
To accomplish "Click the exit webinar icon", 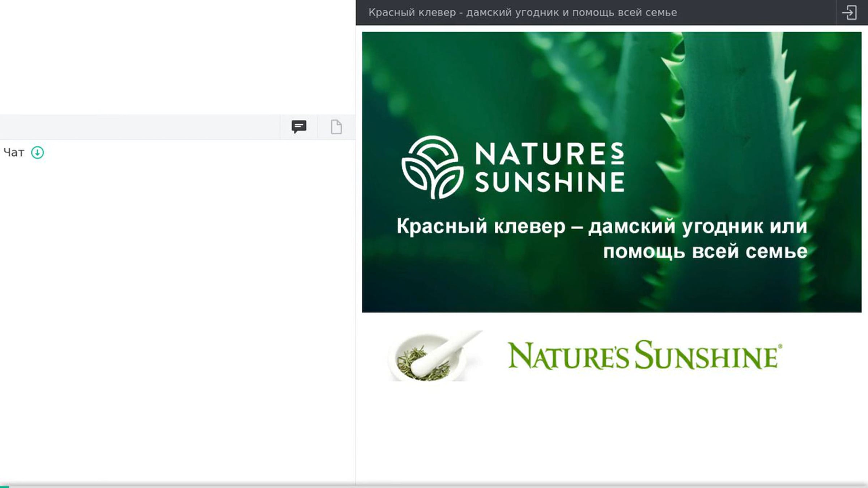I will click(x=850, y=13).
